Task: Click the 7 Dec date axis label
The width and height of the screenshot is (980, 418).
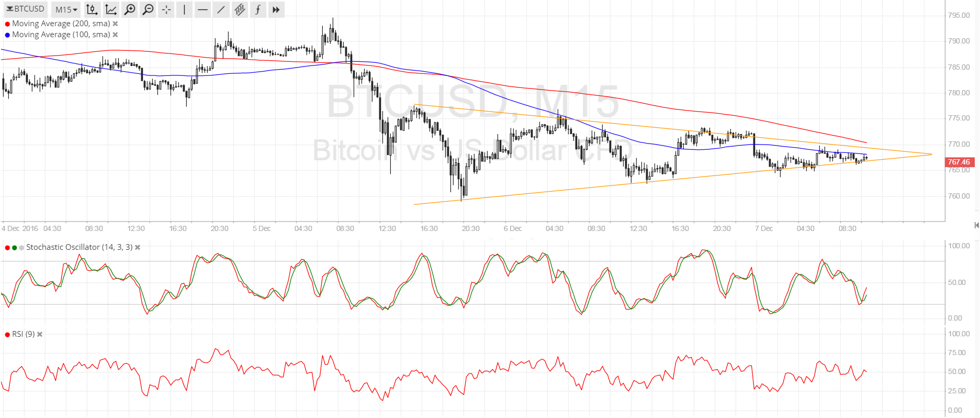Action: tap(764, 228)
